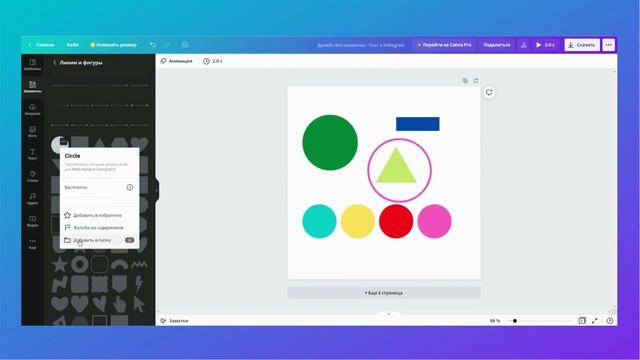Image resolution: width=640 pixels, height=360 pixels.
Task: Return to Главная via back chevron
Action: 30,45
